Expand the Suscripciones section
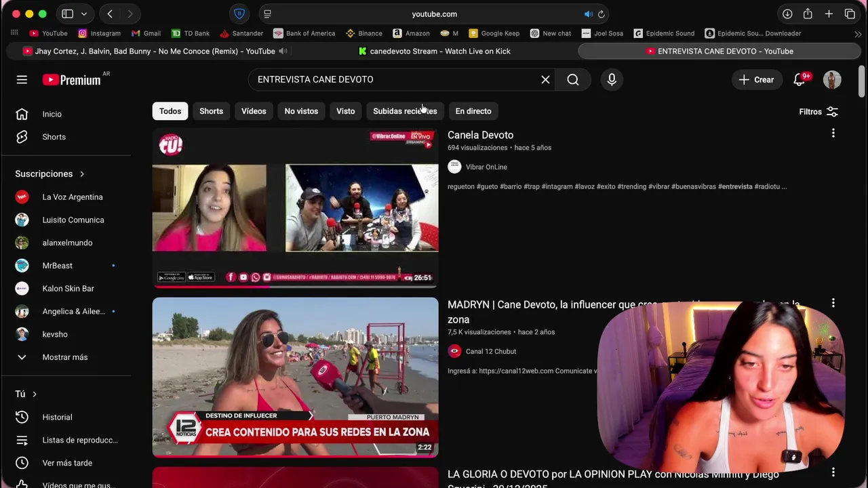The image size is (868, 488). pyautogui.click(x=50, y=174)
